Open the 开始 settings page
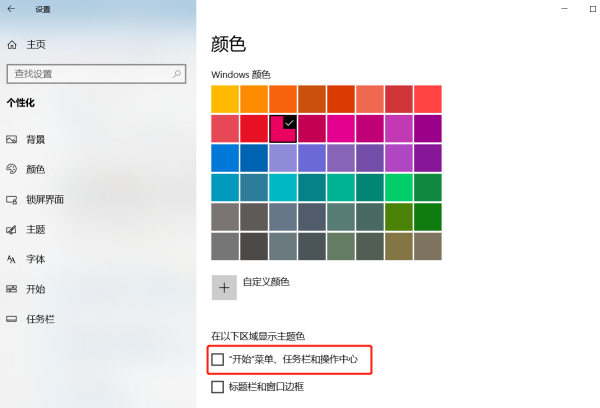Screen dimensions: 600x408 tap(35, 290)
